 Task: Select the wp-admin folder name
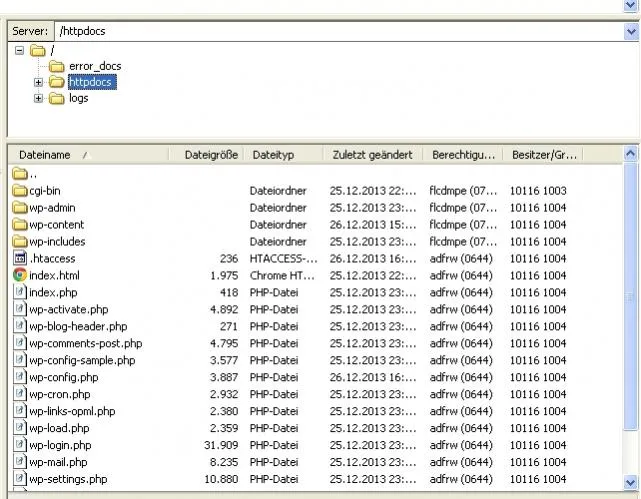[x=52, y=208]
